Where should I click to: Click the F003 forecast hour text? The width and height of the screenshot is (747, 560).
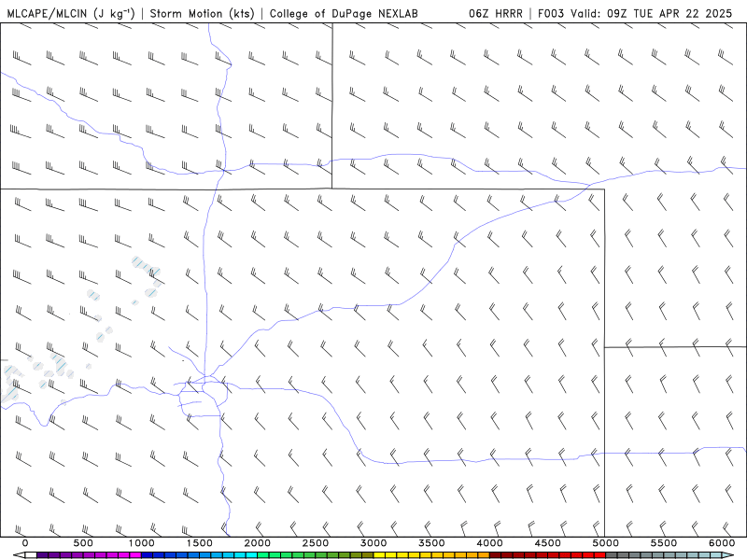tap(552, 13)
